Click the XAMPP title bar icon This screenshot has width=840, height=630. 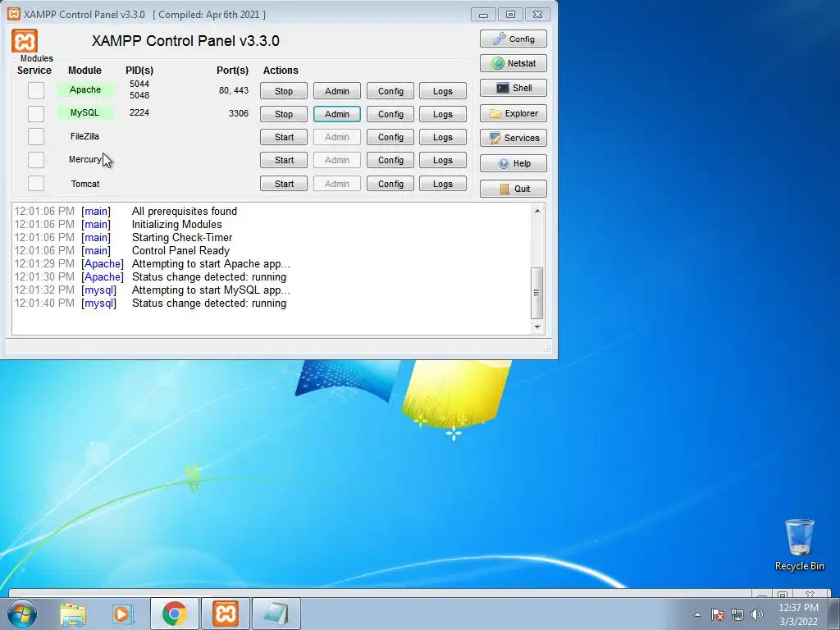click(14, 14)
